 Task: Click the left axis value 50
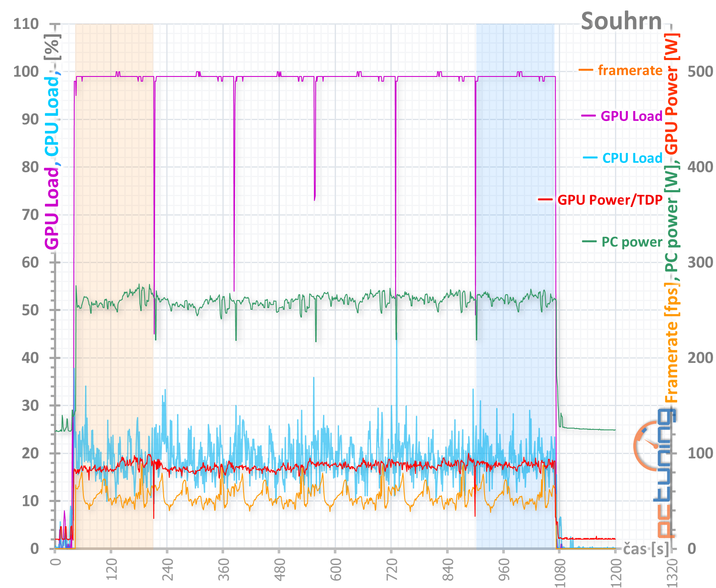[x=30, y=310]
